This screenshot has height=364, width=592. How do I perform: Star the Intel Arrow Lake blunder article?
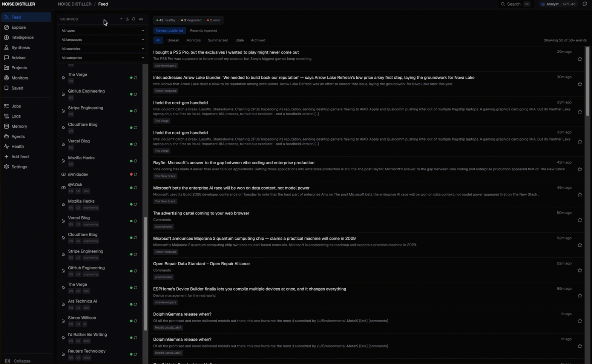(x=580, y=84)
